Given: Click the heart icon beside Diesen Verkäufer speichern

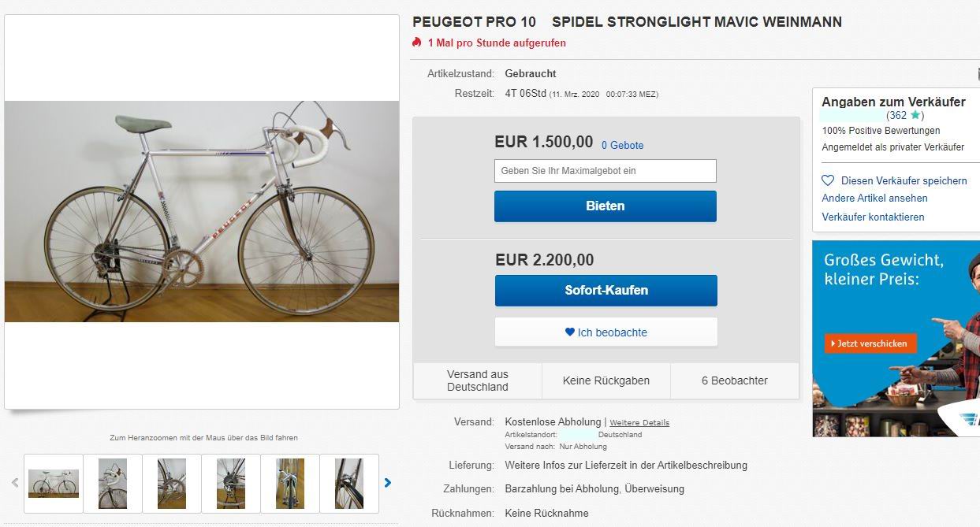Looking at the screenshot, I should 828,180.
